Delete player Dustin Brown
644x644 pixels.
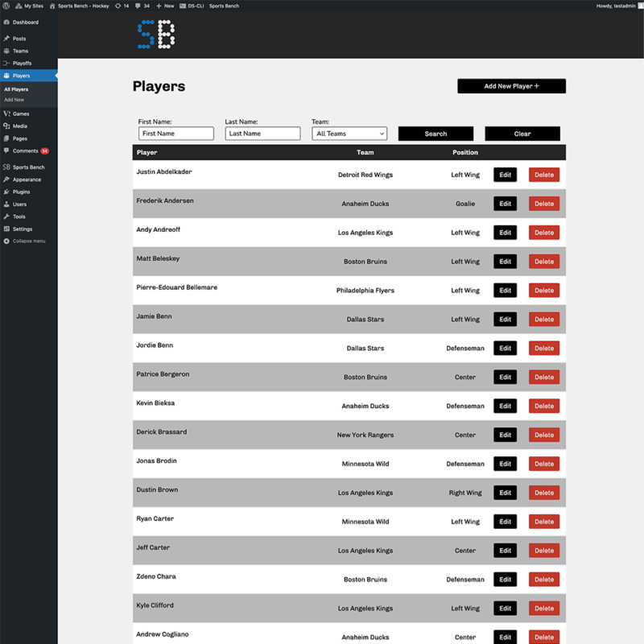coord(544,493)
